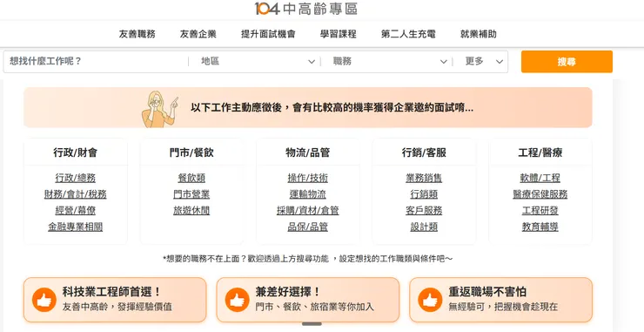Open the 設計類 link
The image size is (644, 332).
(x=424, y=227)
